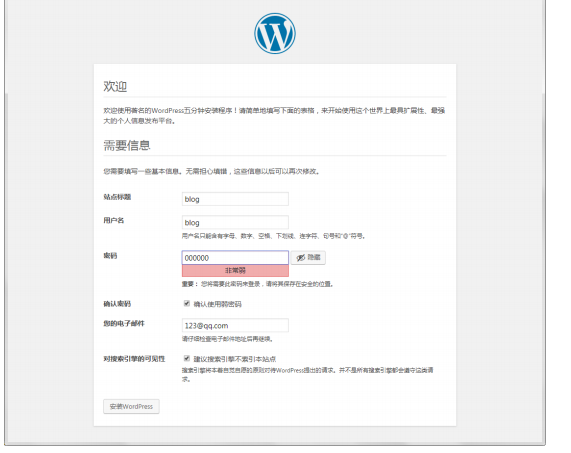This screenshot has width=571, height=453.
Task: Click the search engine request note text
Action: pyautogui.click(x=308, y=374)
